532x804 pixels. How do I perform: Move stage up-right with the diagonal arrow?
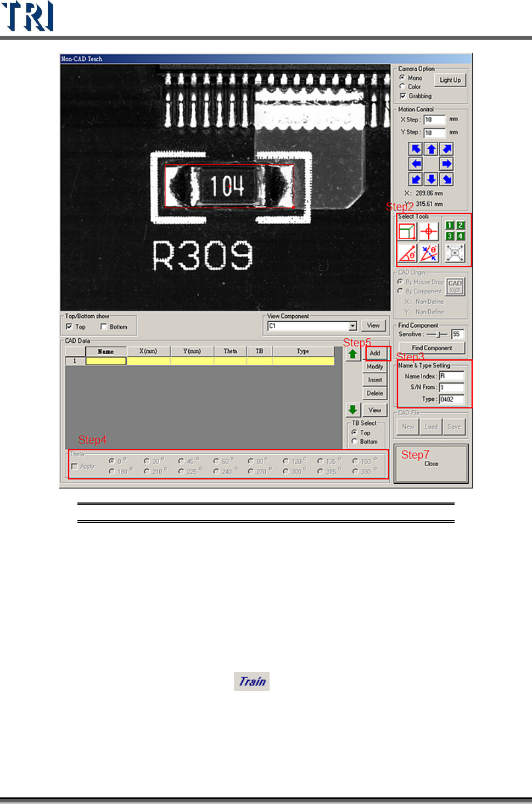pos(447,149)
